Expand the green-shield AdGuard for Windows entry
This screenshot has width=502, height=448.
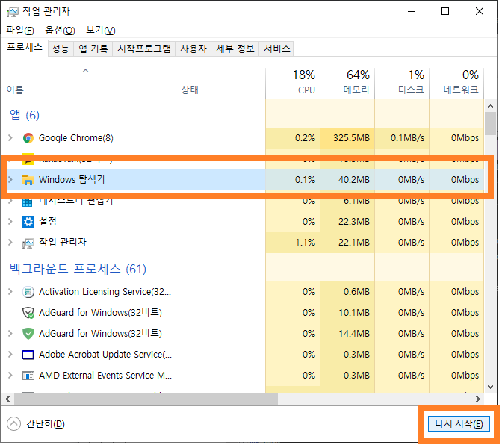click(10, 334)
